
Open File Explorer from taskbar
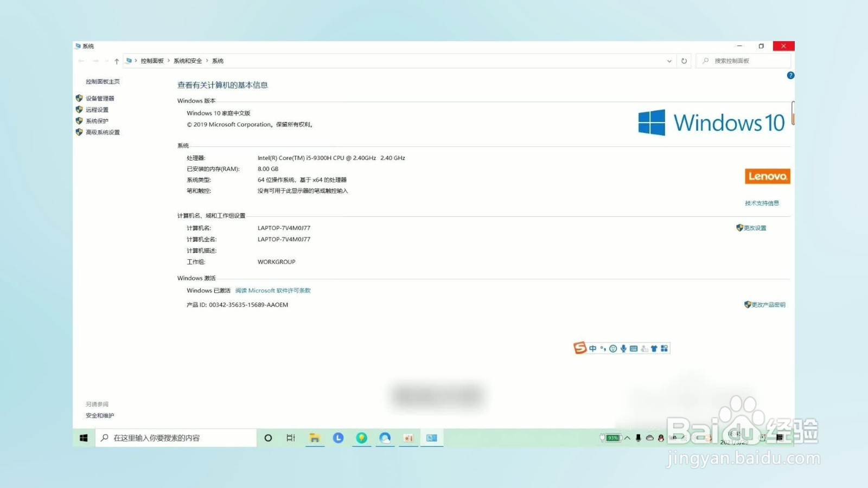click(315, 438)
